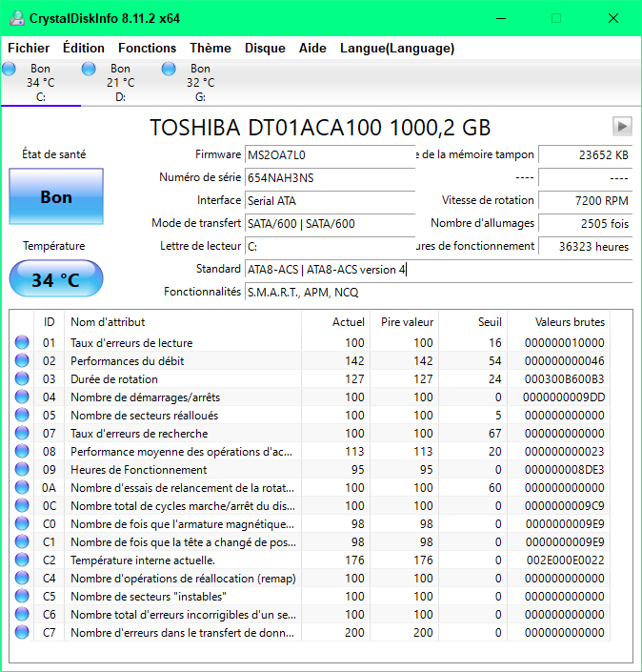The width and height of the screenshot is (642, 672).
Task: Click the Valeurs brutes column header
Action: [559, 322]
